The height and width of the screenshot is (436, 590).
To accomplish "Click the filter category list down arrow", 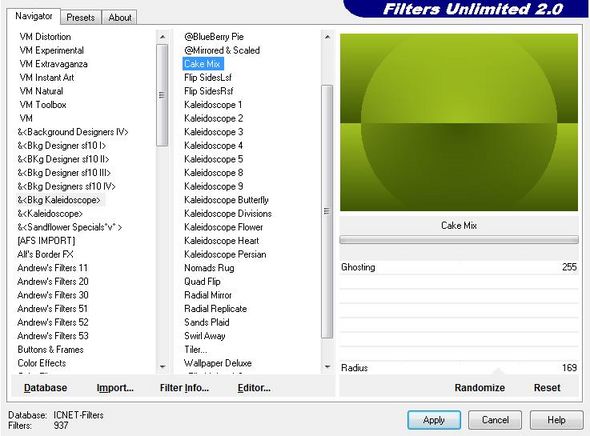I will 163,366.
